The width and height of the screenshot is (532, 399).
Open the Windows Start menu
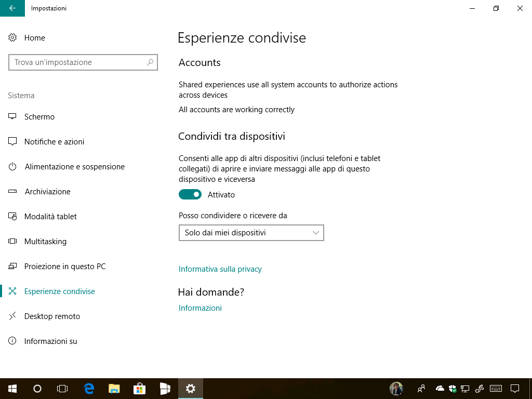click(12, 389)
